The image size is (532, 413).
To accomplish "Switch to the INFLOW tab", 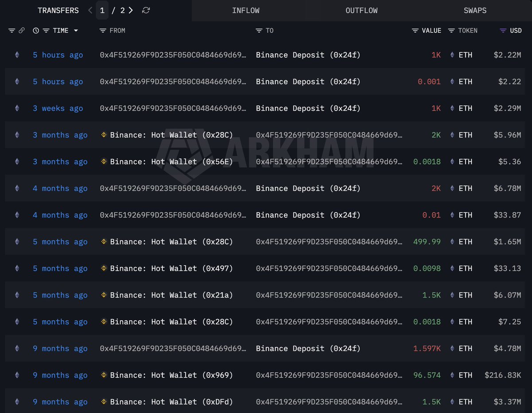I will click(246, 10).
